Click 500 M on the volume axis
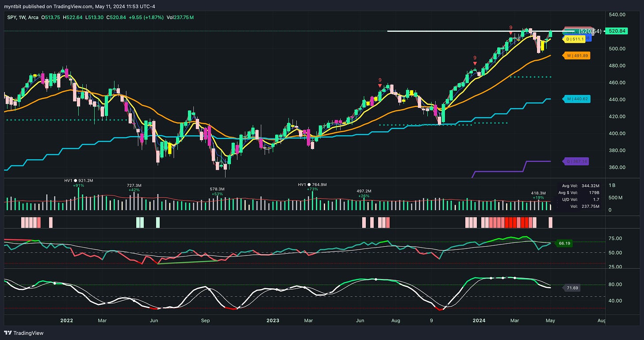The width and height of the screenshot is (644, 340). coord(616,197)
